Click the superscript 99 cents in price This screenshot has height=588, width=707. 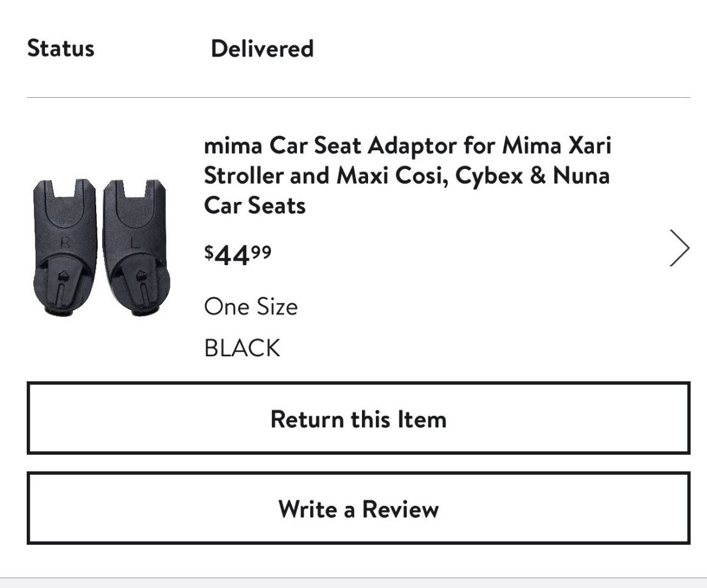[262, 251]
